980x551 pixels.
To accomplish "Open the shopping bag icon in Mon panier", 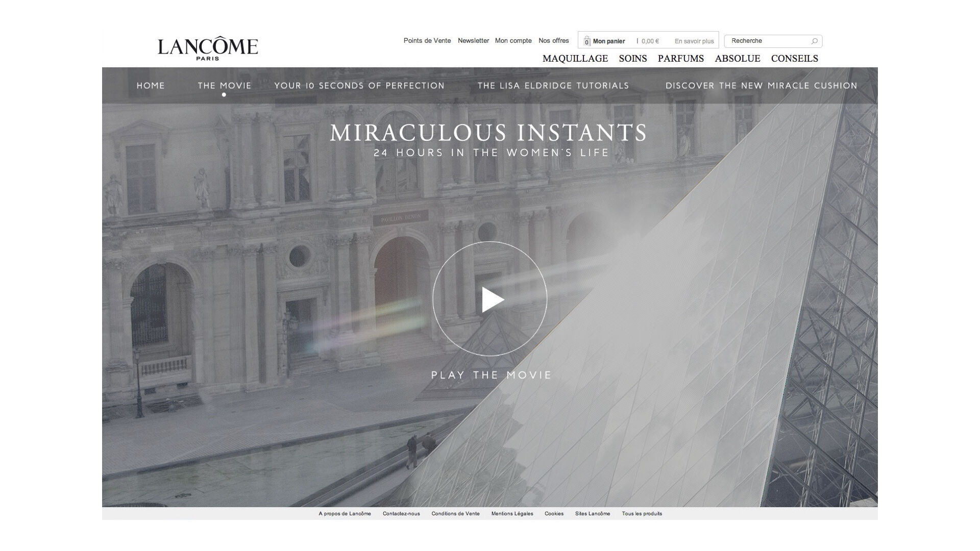I will pyautogui.click(x=587, y=41).
